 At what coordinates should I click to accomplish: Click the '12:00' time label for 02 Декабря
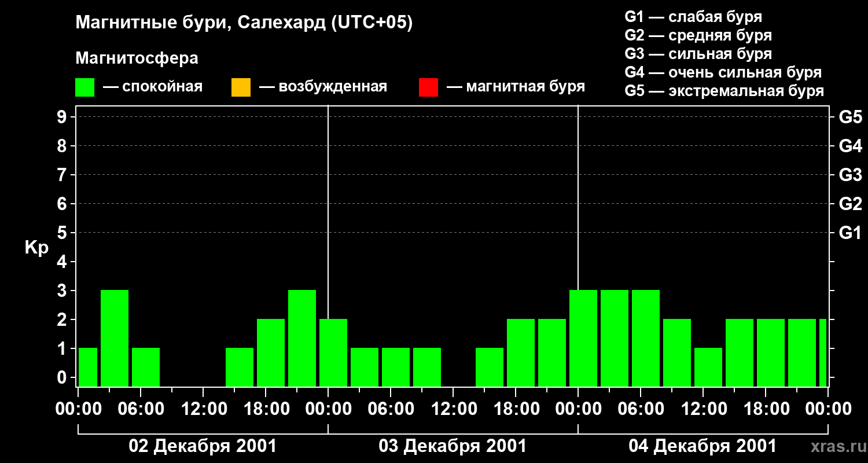click(203, 409)
